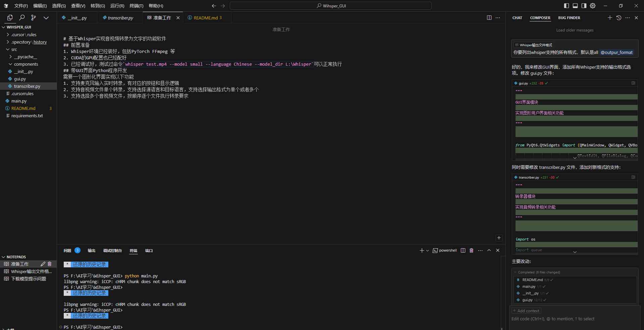Show chat history icon

coord(619,18)
